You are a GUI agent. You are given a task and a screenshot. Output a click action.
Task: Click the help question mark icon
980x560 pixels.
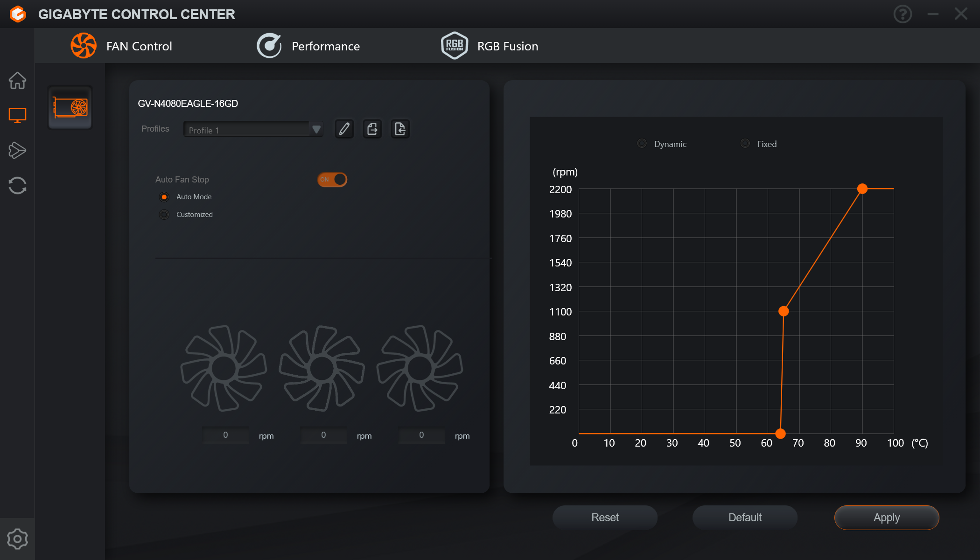903,14
